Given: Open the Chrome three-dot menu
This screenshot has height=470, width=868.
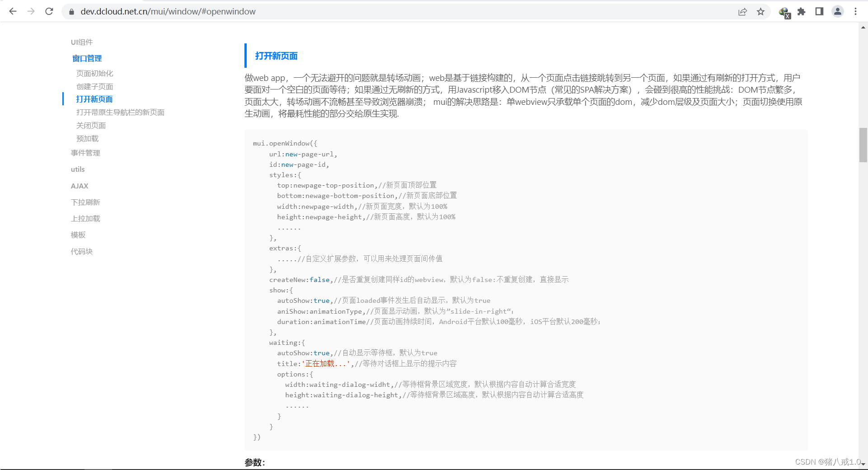Looking at the screenshot, I should click(855, 11).
